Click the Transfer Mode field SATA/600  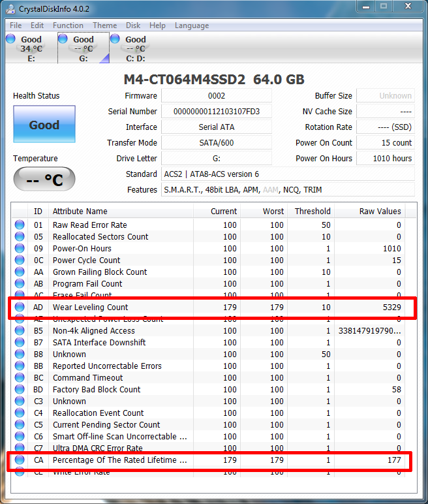point(217,143)
